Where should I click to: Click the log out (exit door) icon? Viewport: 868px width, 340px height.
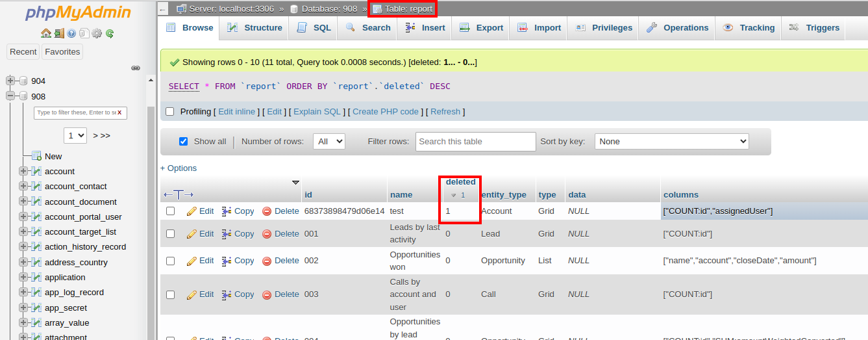tap(58, 33)
